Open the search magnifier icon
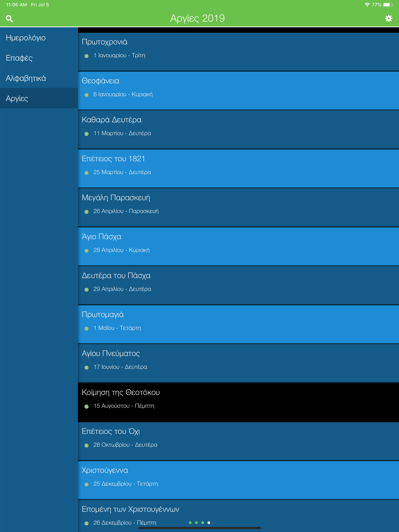Image resolution: width=399 pixels, height=532 pixels. pyautogui.click(x=9, y=18)
